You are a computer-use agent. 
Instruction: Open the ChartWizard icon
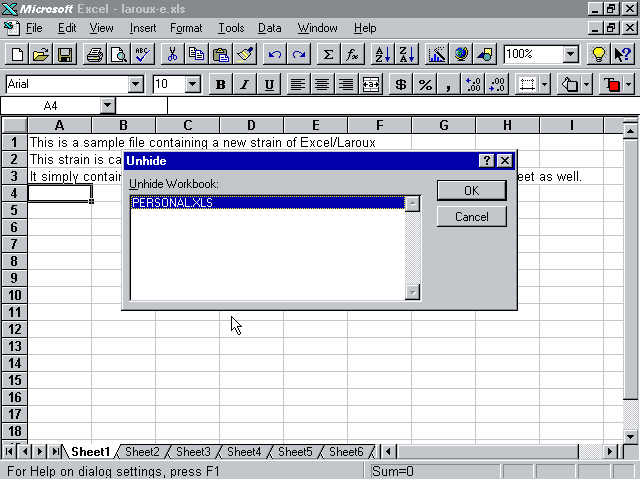pyautogui.click(x=436, y=54)
